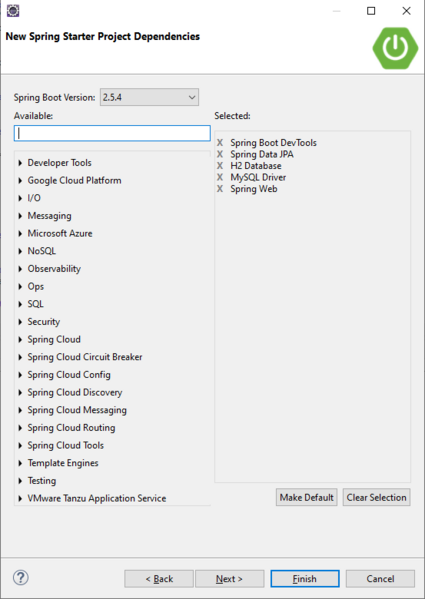
Task: Click the Clear Selection button
Action: point(377,497)
